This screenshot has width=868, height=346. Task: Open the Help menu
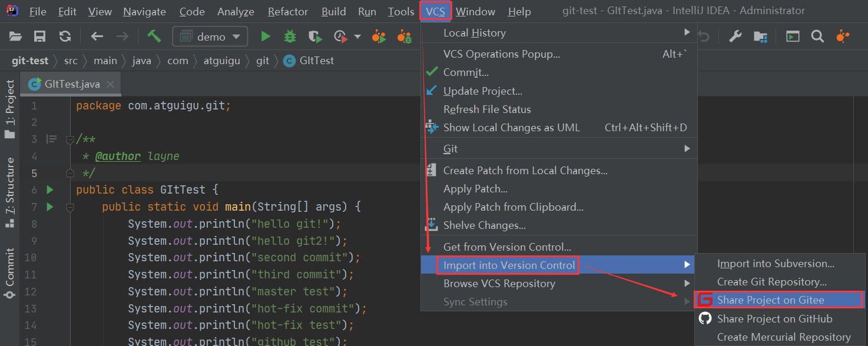pyautogui.click(x=519, y=12)
